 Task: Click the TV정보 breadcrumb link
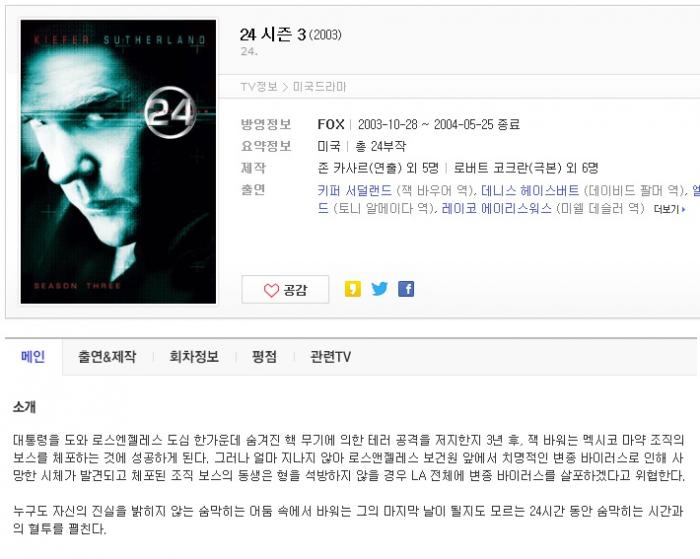click(x=259, y=87)
